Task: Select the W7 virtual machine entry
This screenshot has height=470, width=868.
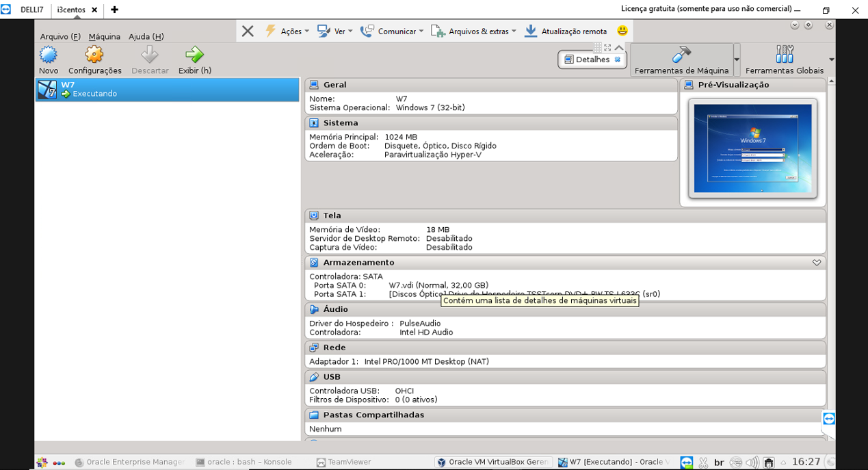Action: [168, 90]
